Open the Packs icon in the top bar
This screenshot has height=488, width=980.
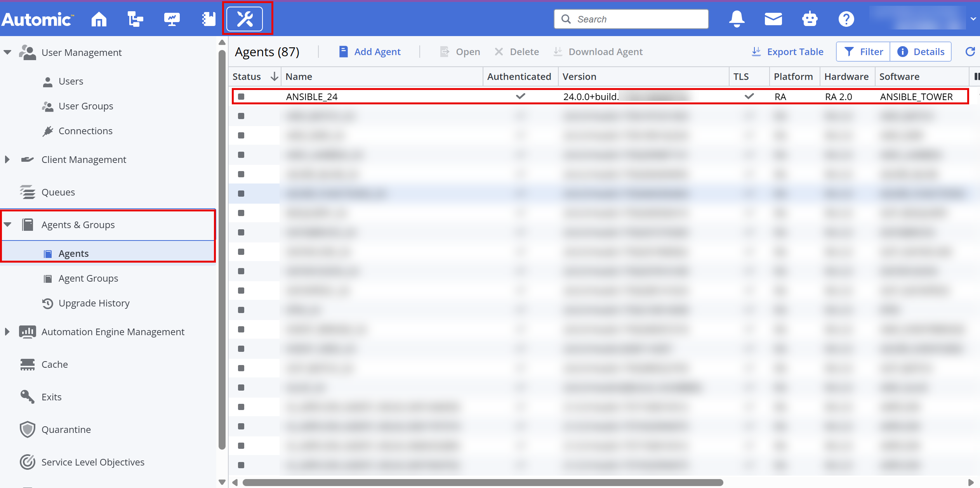click(x=208, y=19)
